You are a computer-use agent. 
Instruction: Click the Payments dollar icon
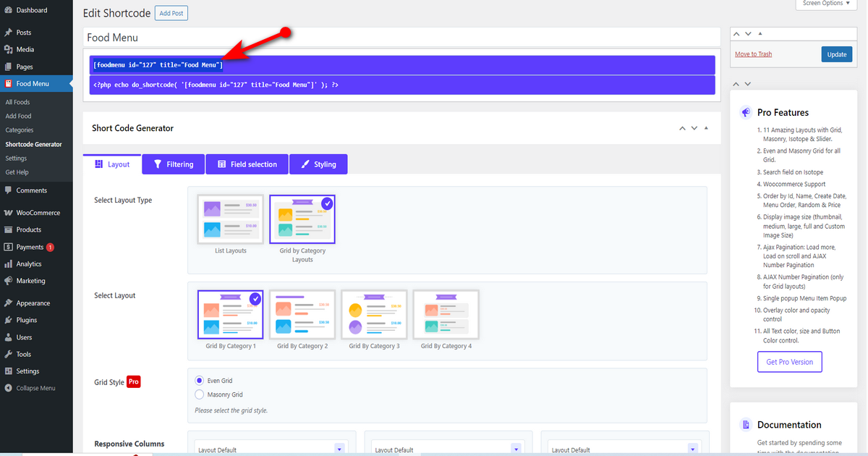point(8,247)
